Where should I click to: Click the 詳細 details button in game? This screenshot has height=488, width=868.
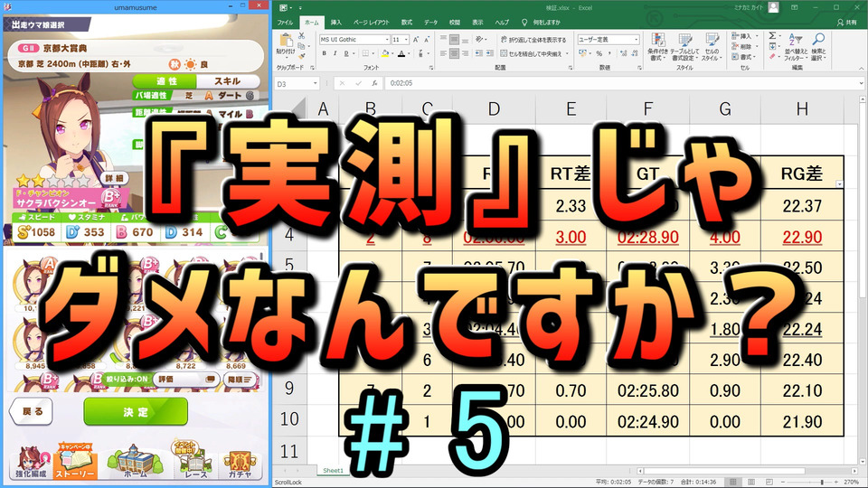point(115,178)
